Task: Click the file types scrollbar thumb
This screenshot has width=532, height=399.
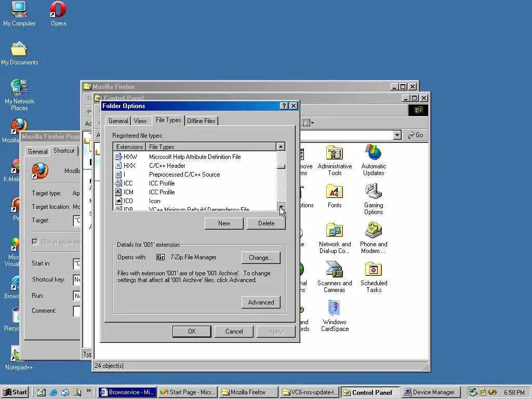Action: (281, 166)
